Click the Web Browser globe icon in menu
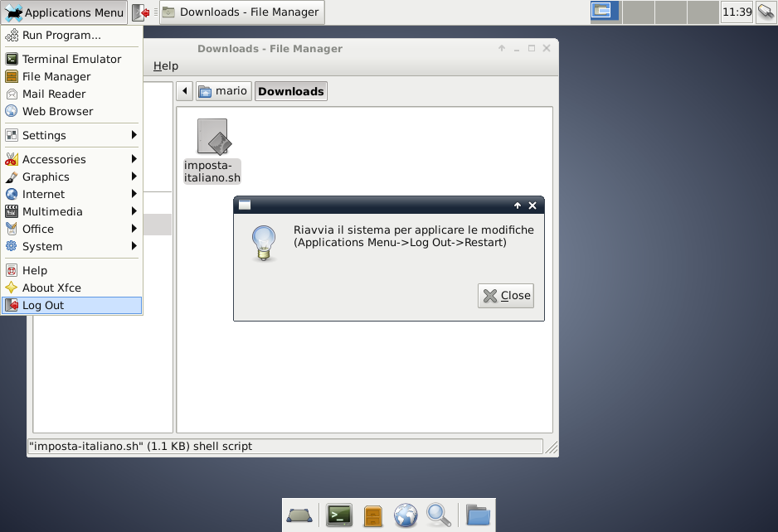The width and height of the screenshot is (778, 532). pos(12,111)
